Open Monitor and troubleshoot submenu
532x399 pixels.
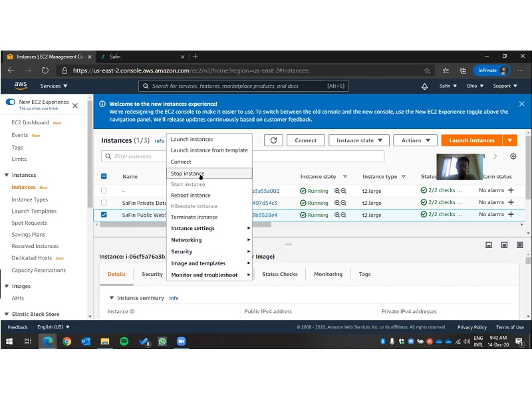click(x=209, y=275)
